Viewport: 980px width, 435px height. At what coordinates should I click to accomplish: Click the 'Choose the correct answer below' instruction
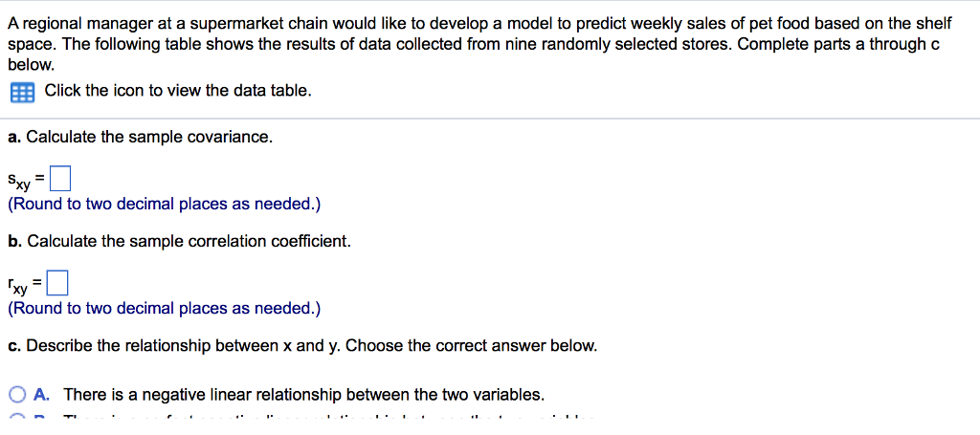(x=471, y=345)
